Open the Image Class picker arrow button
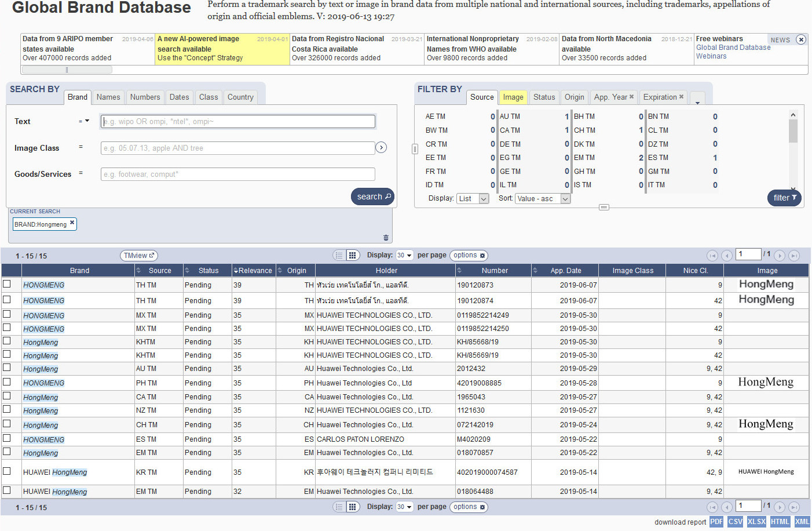 (x=381, y=147)
